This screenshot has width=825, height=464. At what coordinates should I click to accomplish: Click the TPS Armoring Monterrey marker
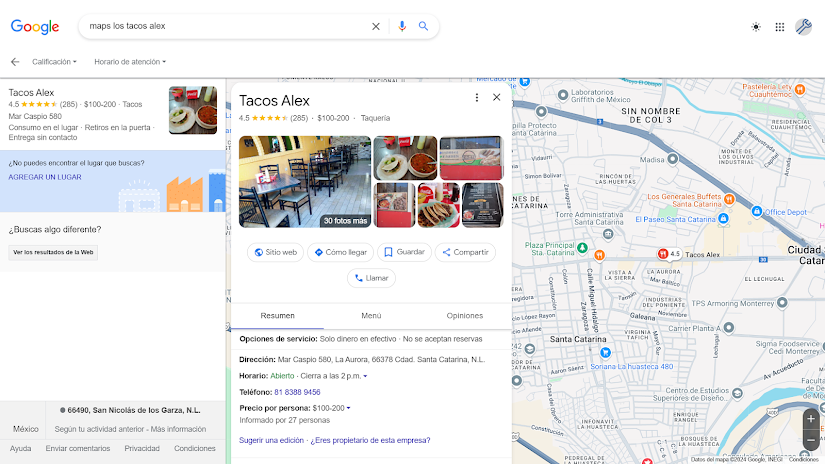[x=782, y=302]
